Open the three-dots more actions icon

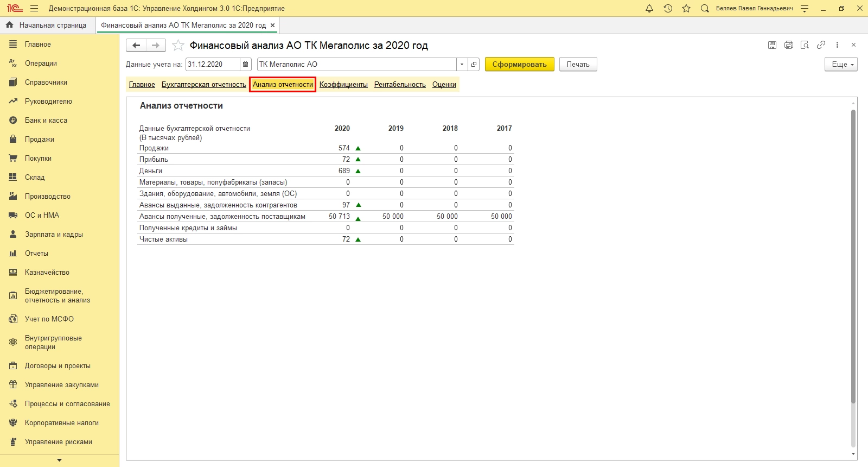pos(837,45)
